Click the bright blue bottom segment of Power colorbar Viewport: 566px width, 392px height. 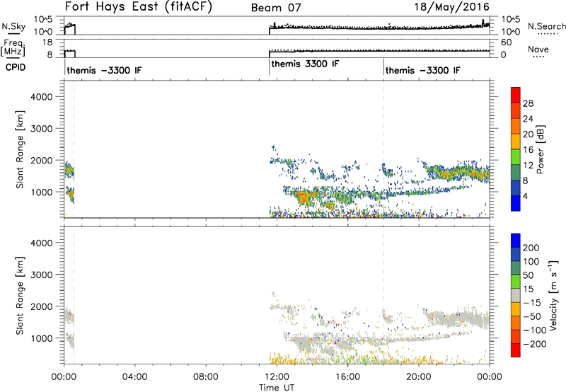pyautogui.click(x=516, y=203)
